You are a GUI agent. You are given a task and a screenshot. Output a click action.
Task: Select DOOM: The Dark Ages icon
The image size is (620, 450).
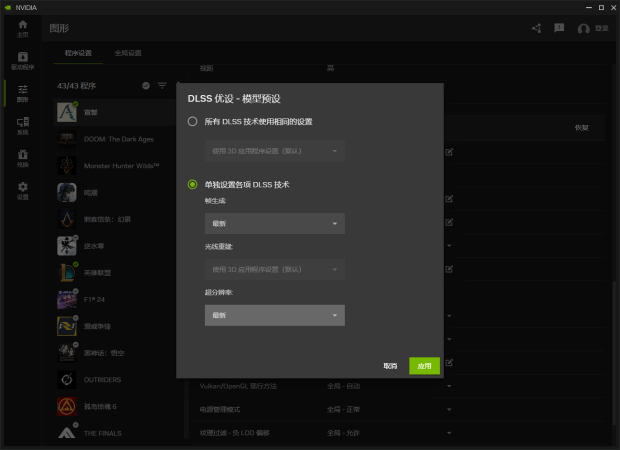click(x=67, y=139)
